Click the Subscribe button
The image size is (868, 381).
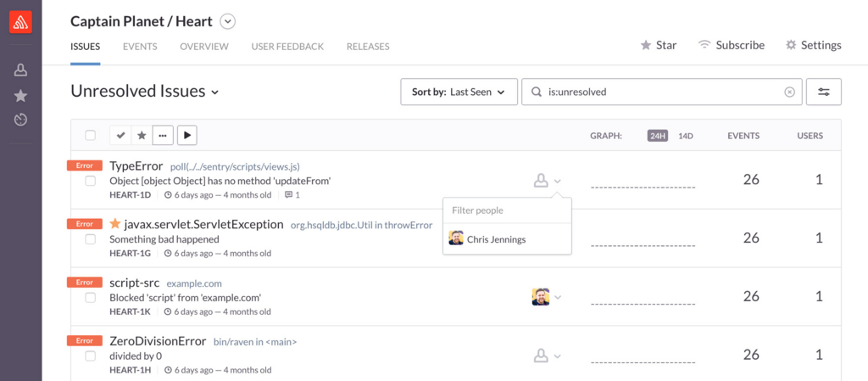tap(731, 45)
